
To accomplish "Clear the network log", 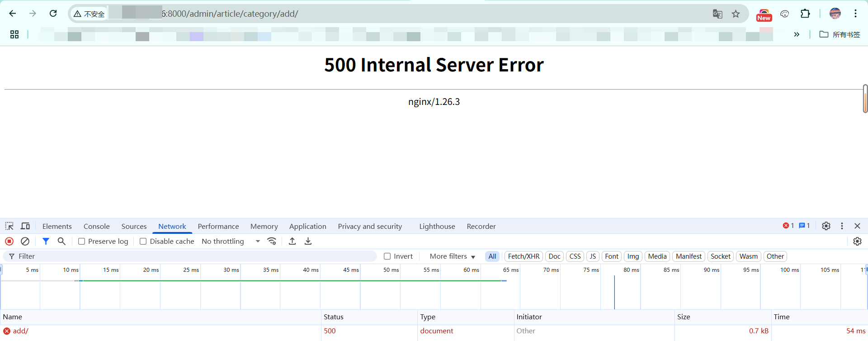I will pos(25,242).
